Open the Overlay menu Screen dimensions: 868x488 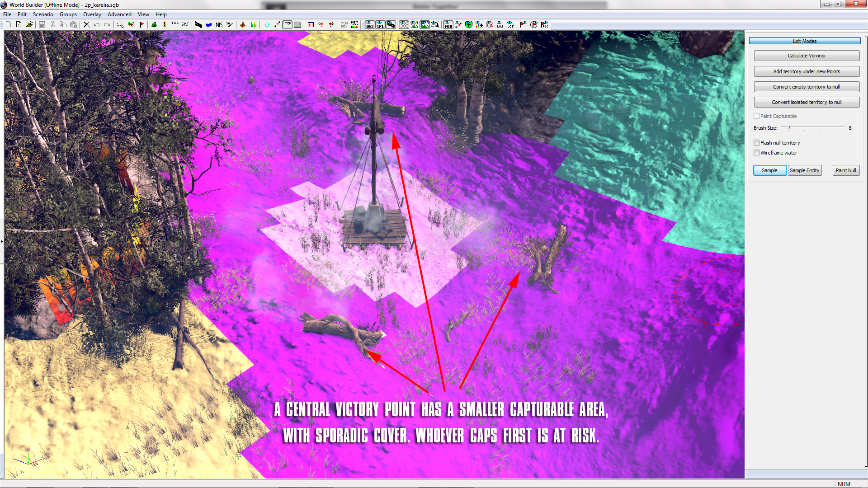(92, 14)
